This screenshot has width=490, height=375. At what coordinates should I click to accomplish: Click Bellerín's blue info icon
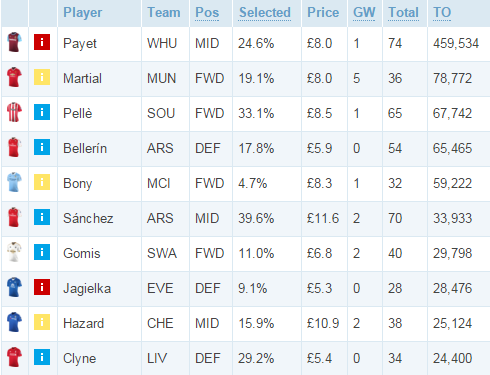click(x=42, y=147)
